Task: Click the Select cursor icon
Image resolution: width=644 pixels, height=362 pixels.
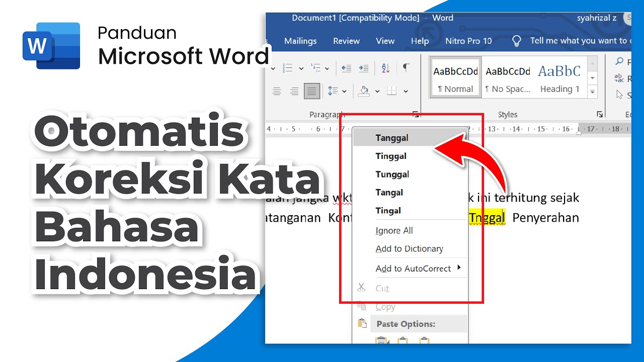Action: (x=619, y=95)
